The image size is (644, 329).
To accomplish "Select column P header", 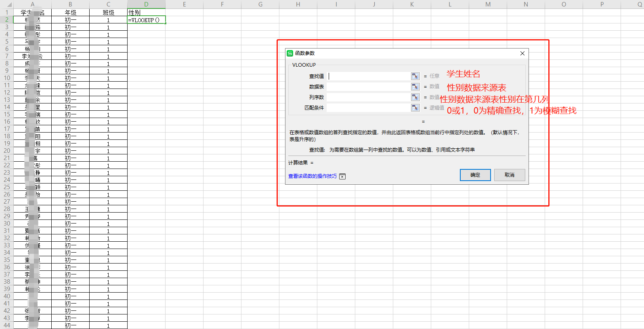I will (602, 4).
